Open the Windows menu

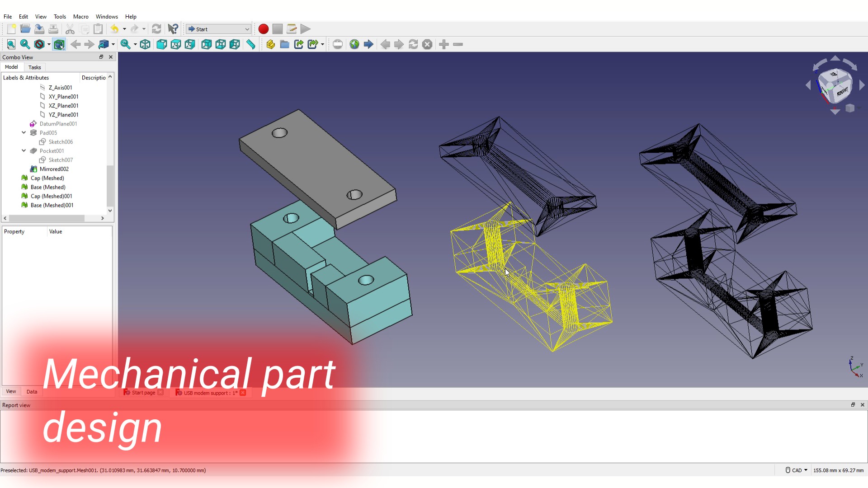tap(107, 17)
